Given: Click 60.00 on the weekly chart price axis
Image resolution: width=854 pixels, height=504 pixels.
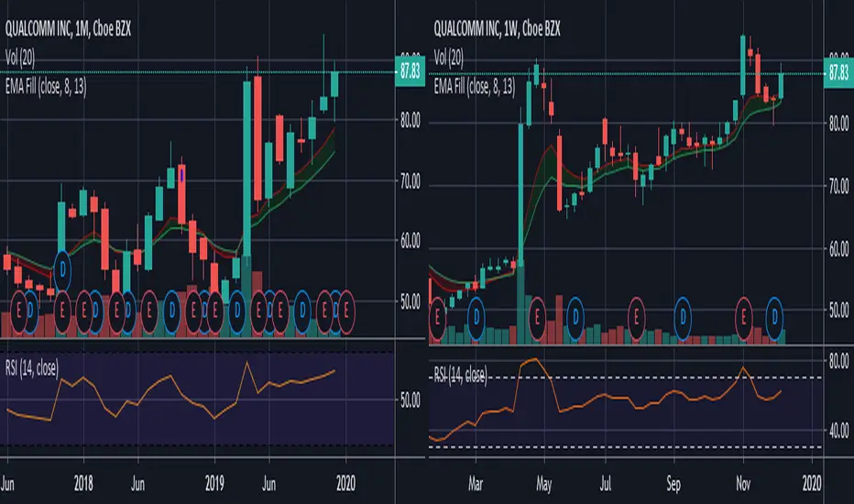Looking at the screenshot, I should 838,249.
